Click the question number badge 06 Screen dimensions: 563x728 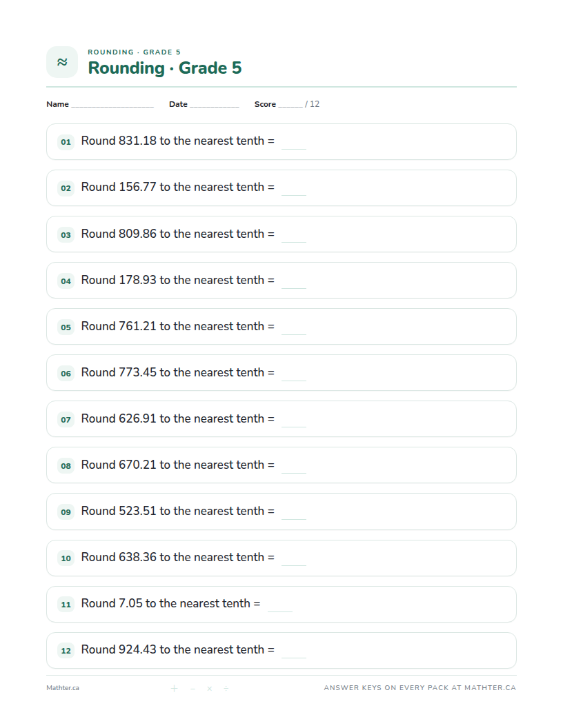(66, 373)
